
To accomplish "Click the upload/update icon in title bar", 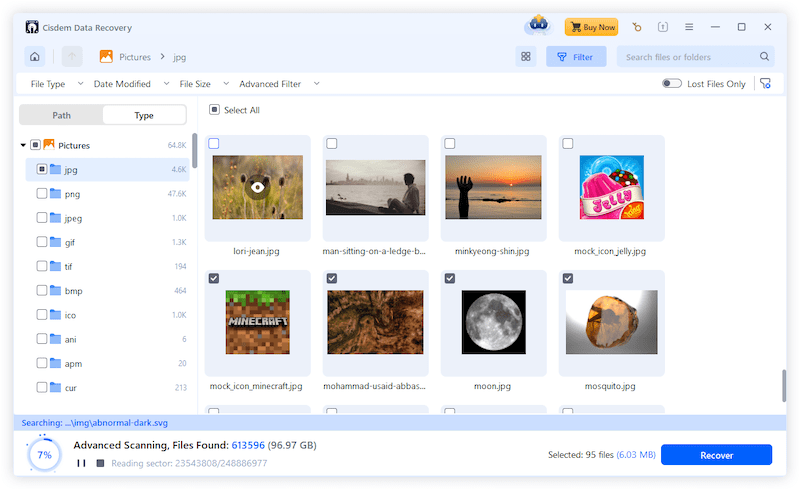I will [663, 27].
